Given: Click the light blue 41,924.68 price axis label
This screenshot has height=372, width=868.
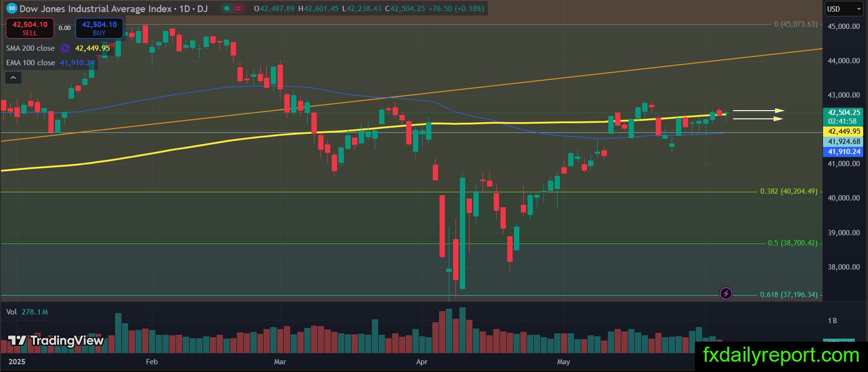Looking at the screenshot, I should 844,142.
